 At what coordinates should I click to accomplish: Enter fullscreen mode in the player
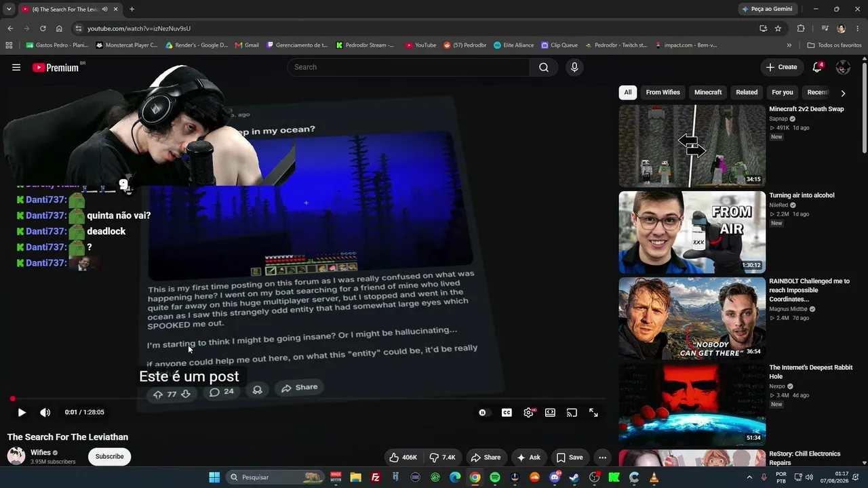coord(593,412)
